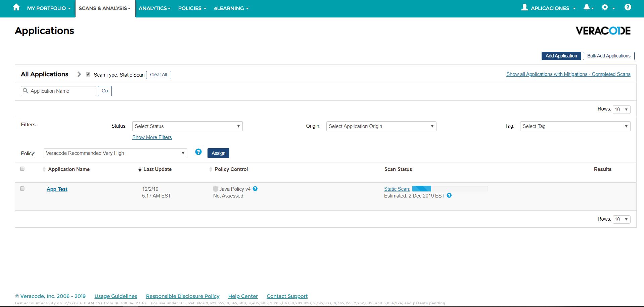Image resolution: width=644 pixels, height=307 pixels.
Task: Open the bottom Rows per page dropdown
Action: [622, 219]
